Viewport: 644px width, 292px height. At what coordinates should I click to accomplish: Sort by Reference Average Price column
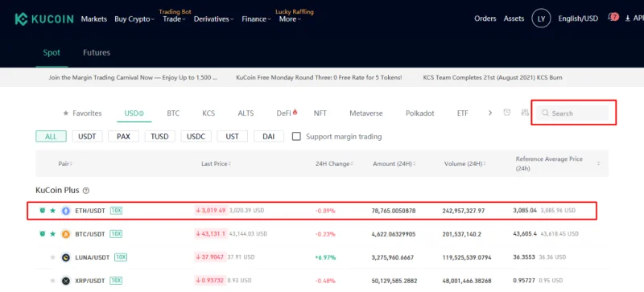click(x=558, y=163)
